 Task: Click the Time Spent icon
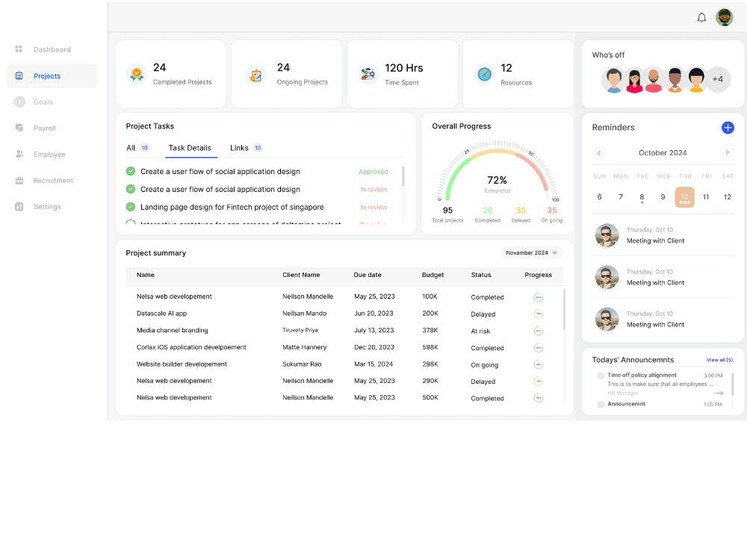click(x=368, y=74)
